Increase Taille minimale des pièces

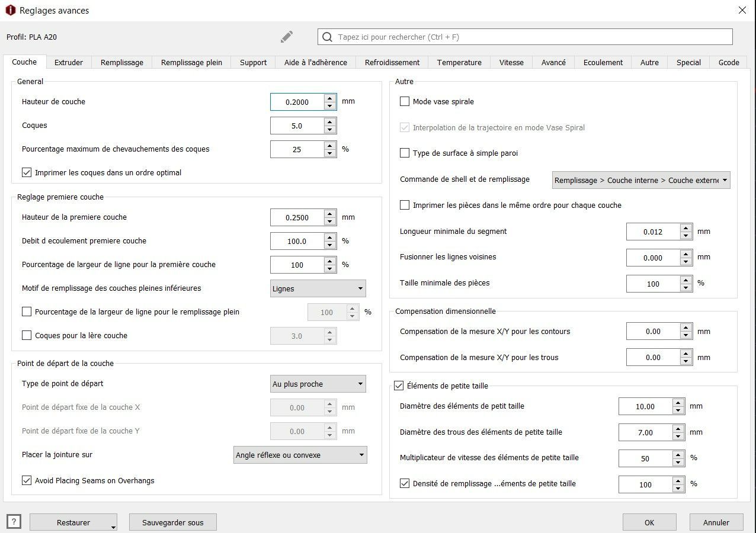(686, 279)
